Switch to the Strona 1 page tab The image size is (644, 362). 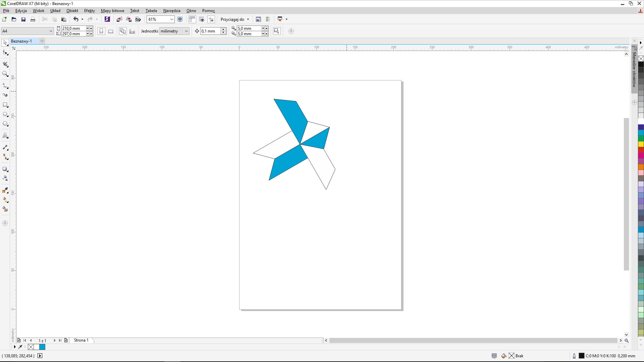81,340
